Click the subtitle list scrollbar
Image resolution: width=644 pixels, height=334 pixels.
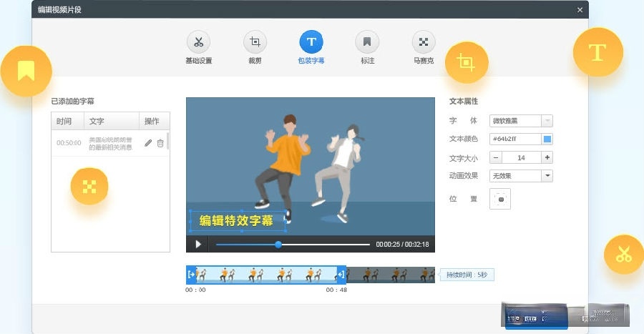pyautogui.click(x=167, y=141)
